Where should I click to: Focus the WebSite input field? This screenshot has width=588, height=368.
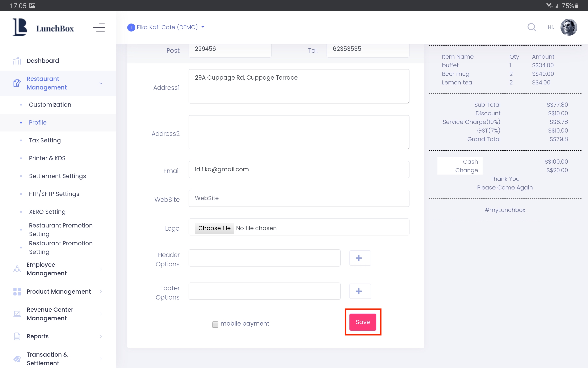click(x=299, y=198)
